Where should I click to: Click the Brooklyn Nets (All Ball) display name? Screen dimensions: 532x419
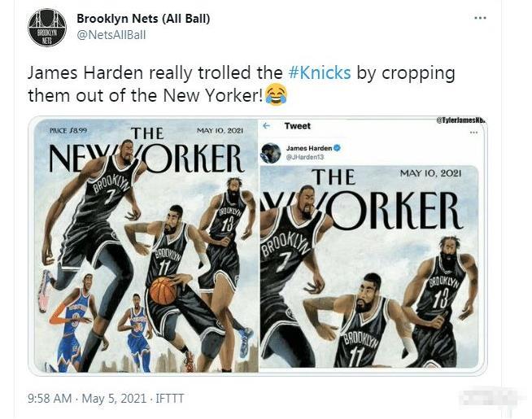[143, 19]
